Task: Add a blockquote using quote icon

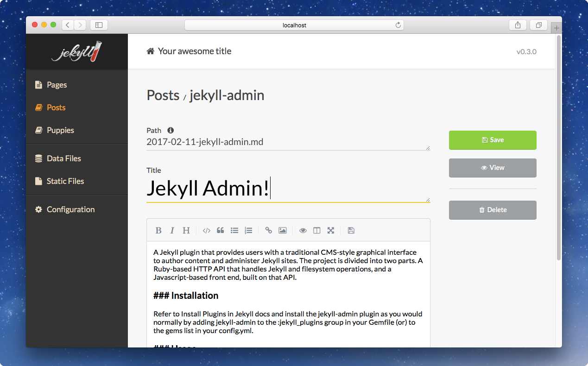Action: pos(221,230)
